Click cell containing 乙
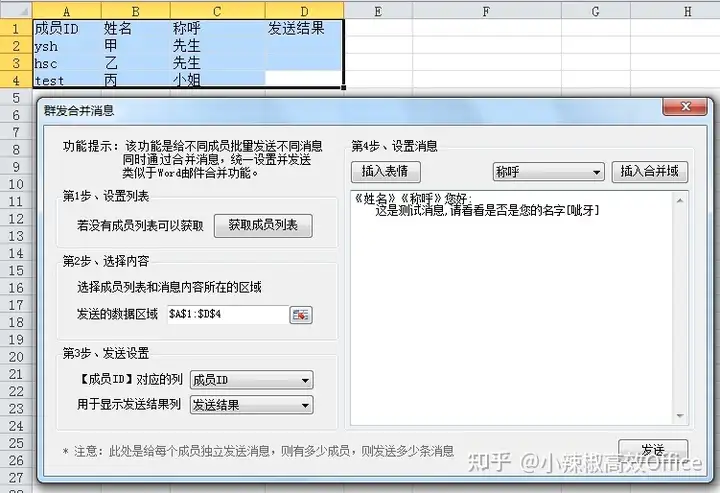The image size is (720, 493). click(136, 63)
